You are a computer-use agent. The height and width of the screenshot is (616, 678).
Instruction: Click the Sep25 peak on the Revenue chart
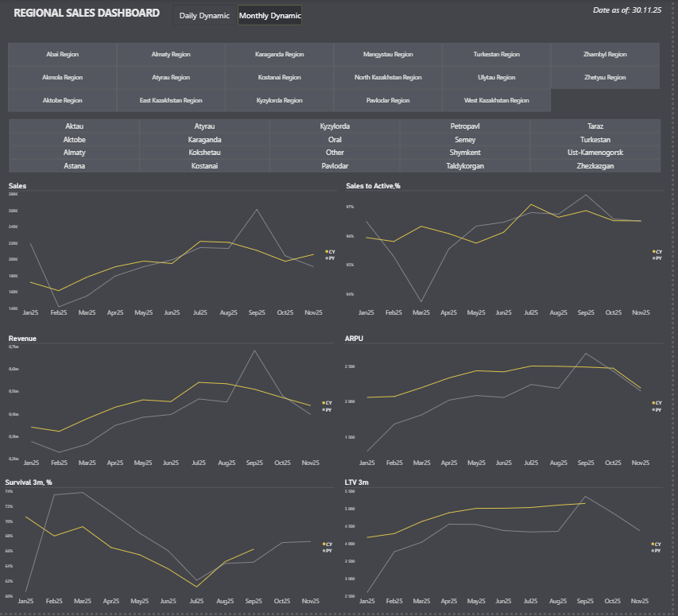tap(256, 350)
